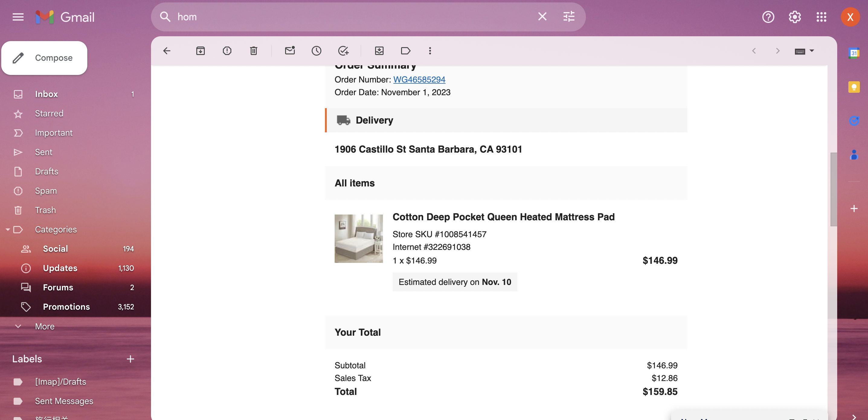868x420 pixels.
Task: Open the input tools keyboard dropdown
Action: 804,51
